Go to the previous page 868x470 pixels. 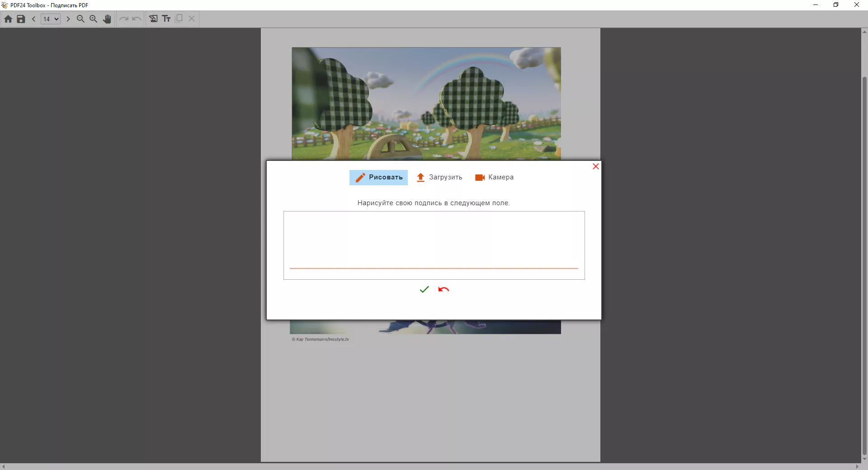click(x=33, y=19)
